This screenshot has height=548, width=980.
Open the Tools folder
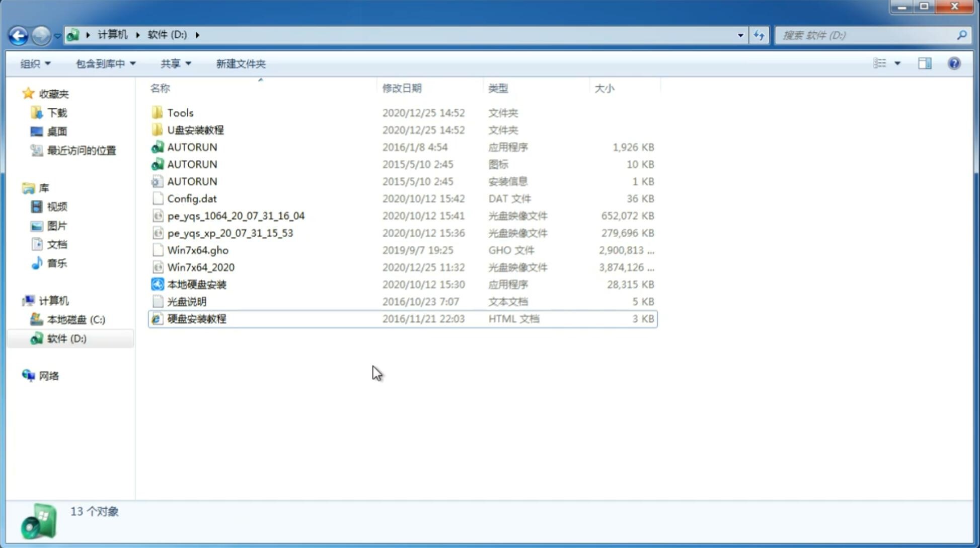point(180,112)
